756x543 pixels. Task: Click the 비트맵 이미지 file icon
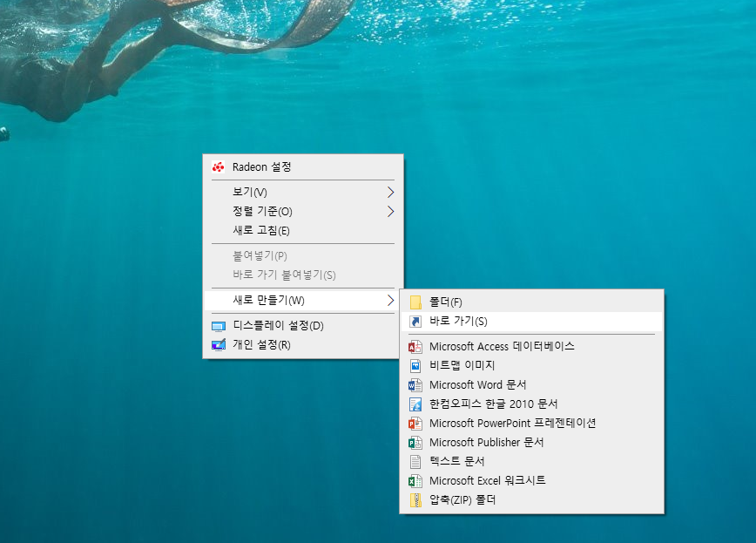[x=415, y=365]
